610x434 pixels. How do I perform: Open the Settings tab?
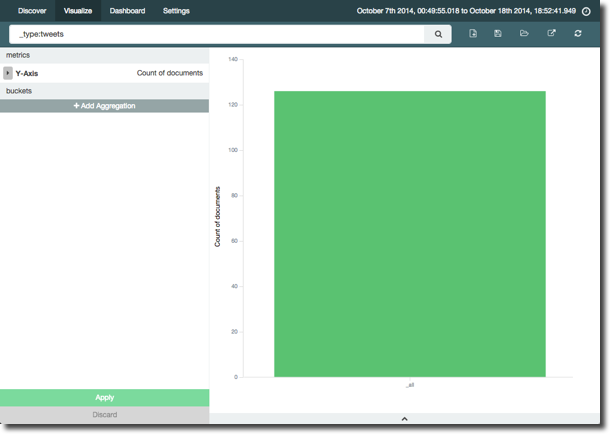(x=176, y=11)
